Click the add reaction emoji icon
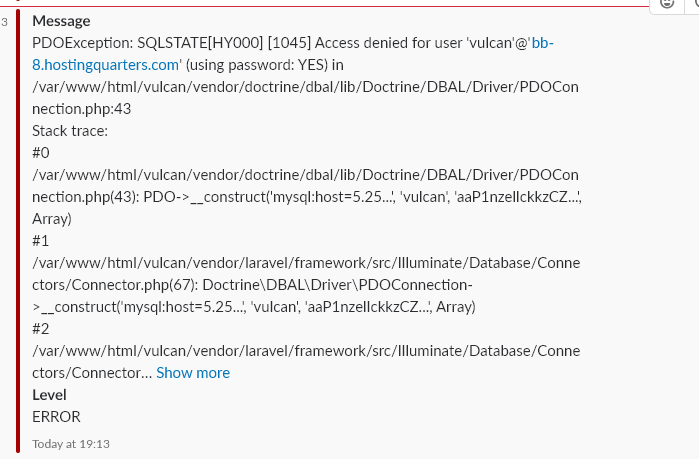This screenshot has width=699, height=471. tap(667, 4)
